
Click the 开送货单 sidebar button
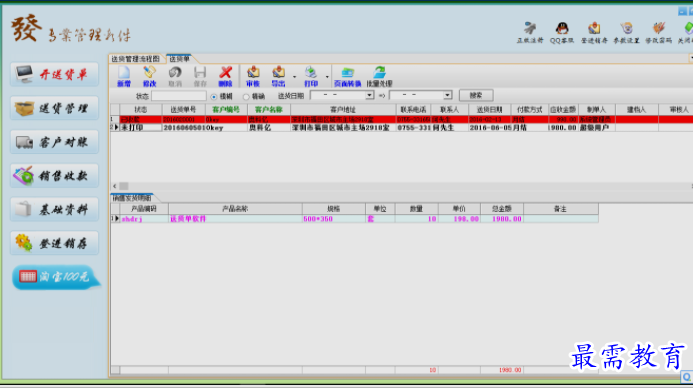tap(54, 74)
